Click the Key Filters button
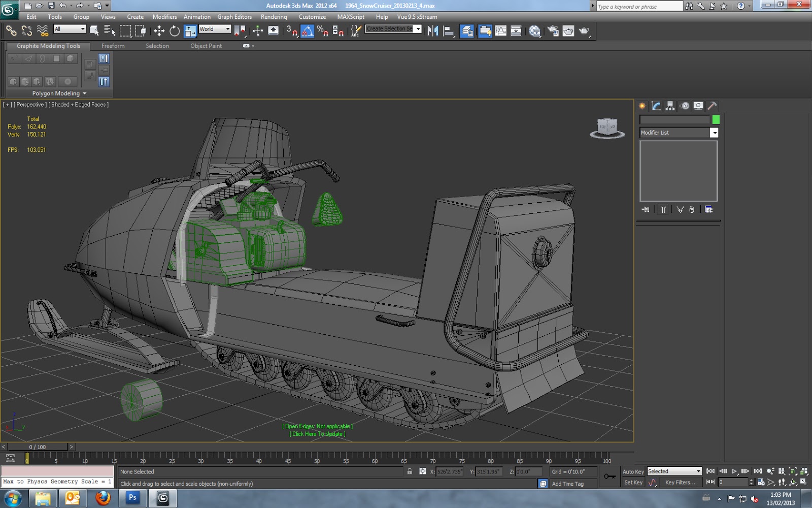The height and width of the screenshot is (508, 812). (680, 482)
